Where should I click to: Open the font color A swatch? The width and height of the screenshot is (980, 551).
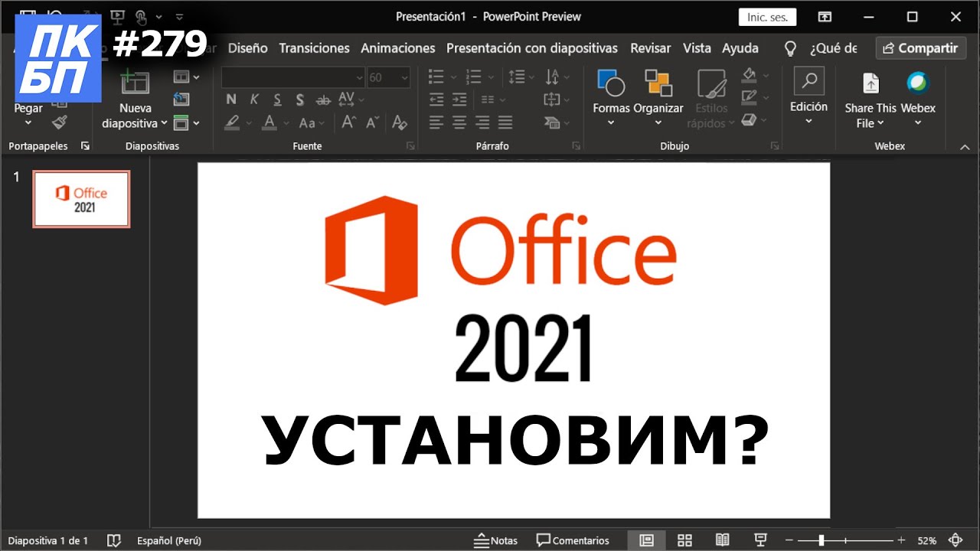pos(269,122)
